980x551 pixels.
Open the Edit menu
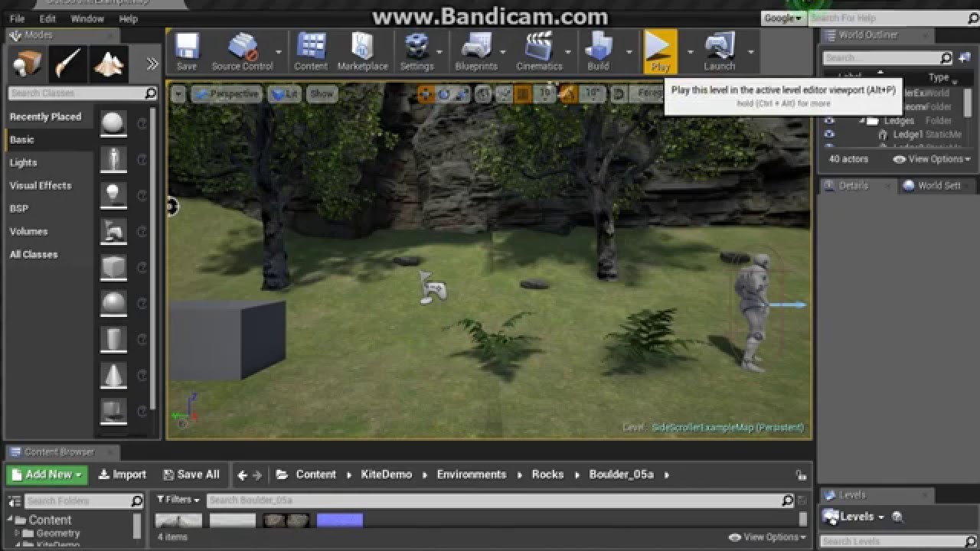[47, 18]
